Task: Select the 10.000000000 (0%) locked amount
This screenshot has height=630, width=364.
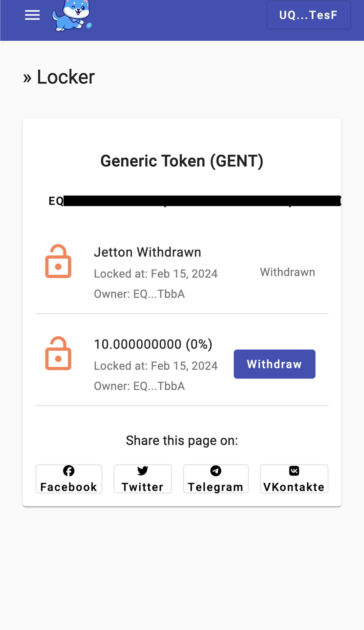Action: 153,344
